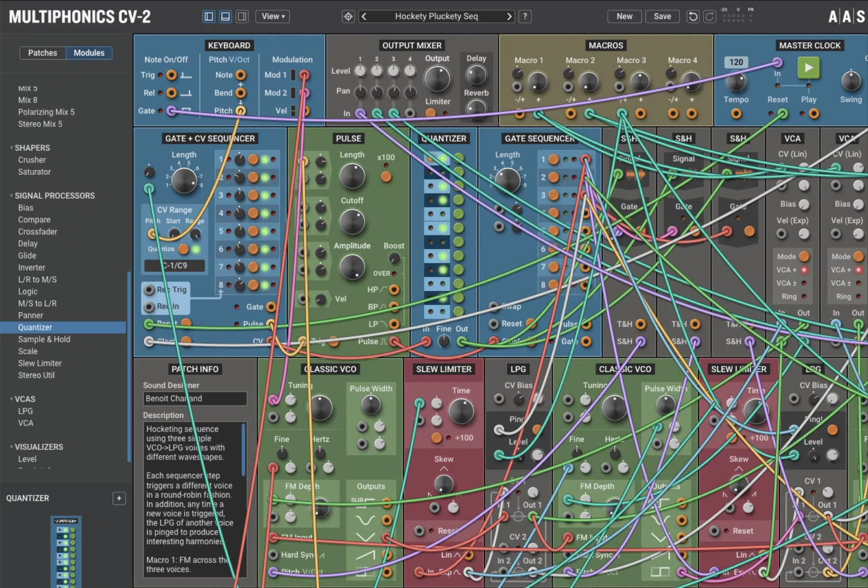This screenshot has height=588, width=868.
Task: Toggle step 1 button in Gate Sequencer
Action: pos(554,159)
